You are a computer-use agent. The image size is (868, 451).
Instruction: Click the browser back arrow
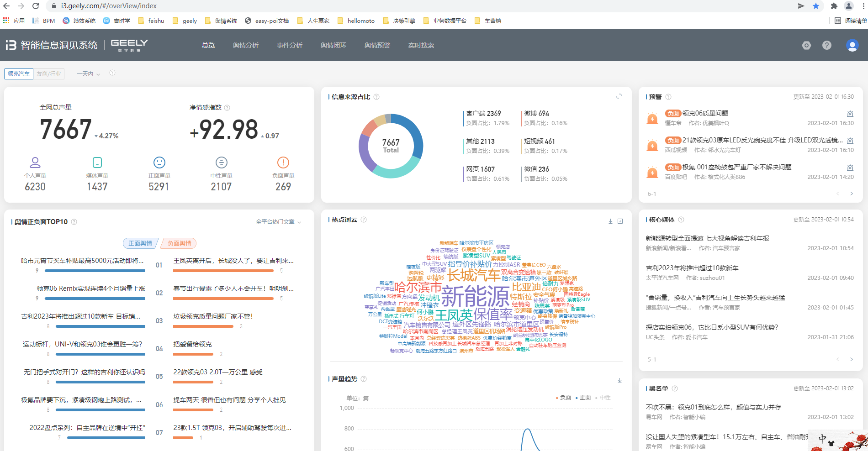point(6,6)
